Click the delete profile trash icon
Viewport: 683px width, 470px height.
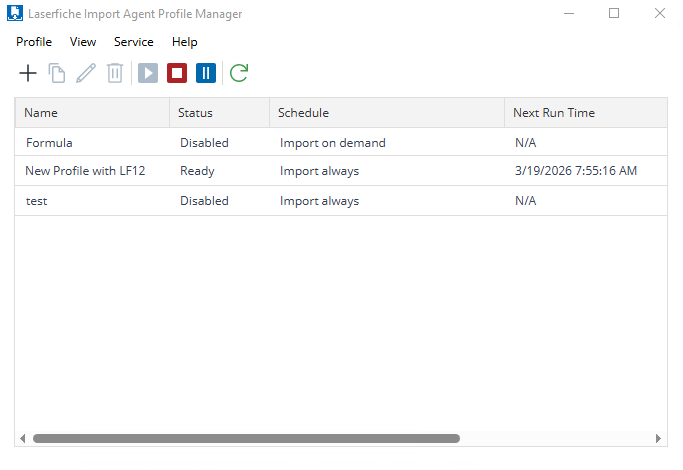[115, 73]
